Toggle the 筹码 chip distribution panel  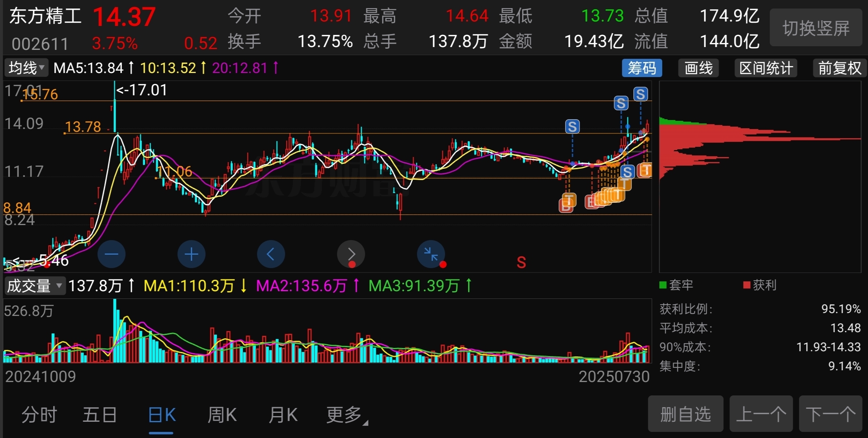pyautogui.click(x=642, y=68)
